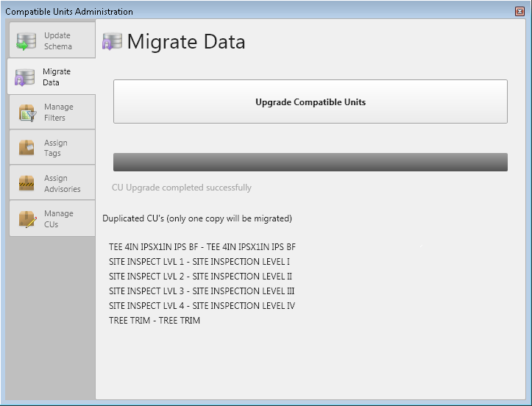The width and height of the screenshot is (532, 406).
Task: Select the SITE INSPECT LVL 2 entry
Action: point(200,277)
